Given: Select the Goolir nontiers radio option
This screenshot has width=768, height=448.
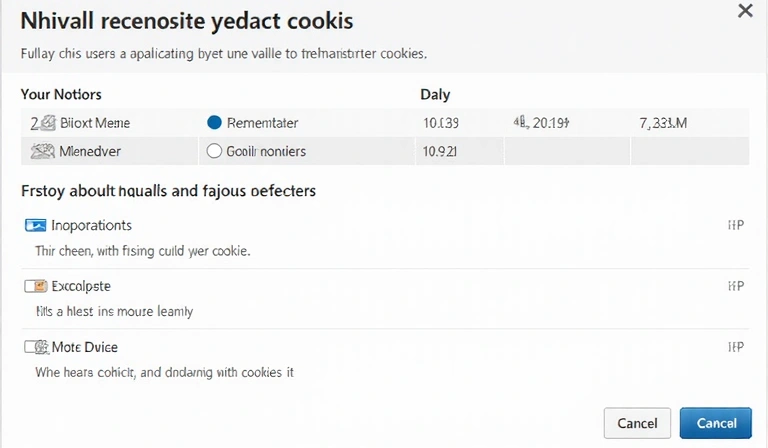Looking at the screenshot, I should pos(213,152).
